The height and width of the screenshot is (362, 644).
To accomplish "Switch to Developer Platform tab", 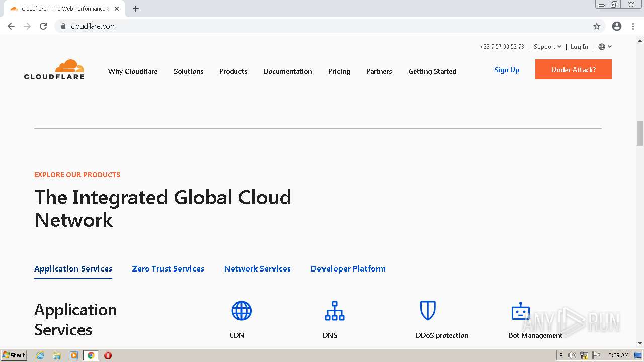I will [x=348, y=269].
